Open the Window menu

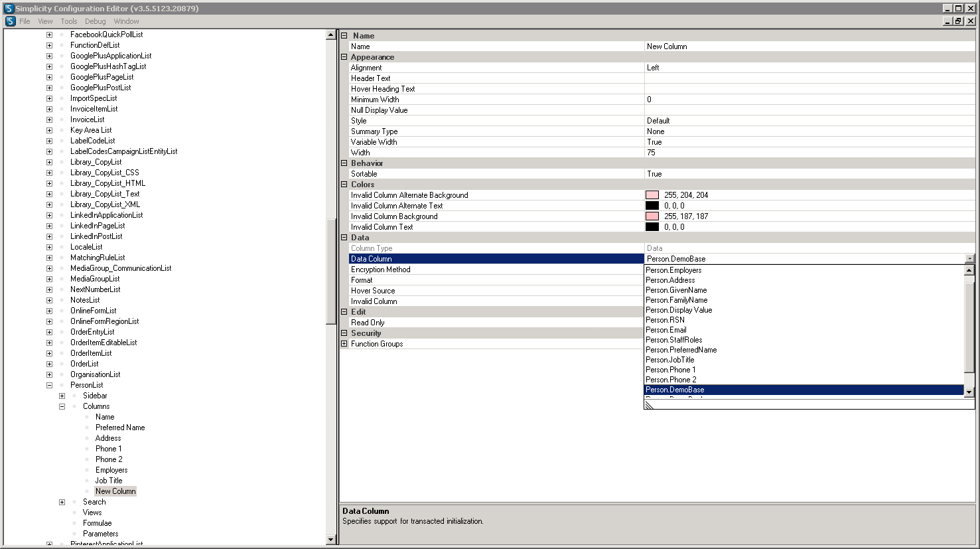point(126,21)
